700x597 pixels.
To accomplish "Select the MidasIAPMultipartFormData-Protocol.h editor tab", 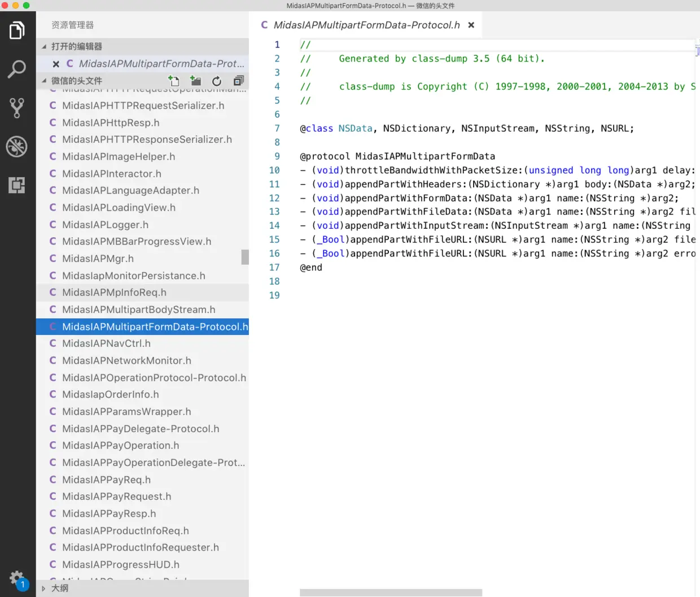I will [x=366, y=25].
